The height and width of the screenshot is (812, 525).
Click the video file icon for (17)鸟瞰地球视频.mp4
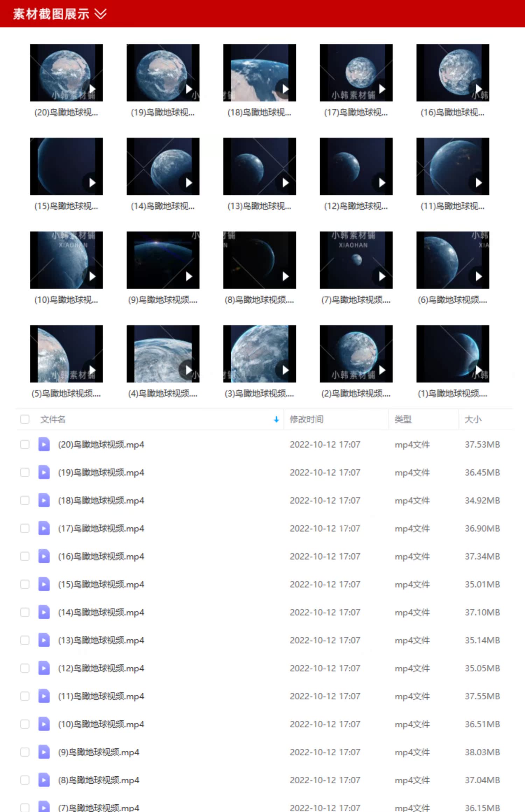click(44, 528)
